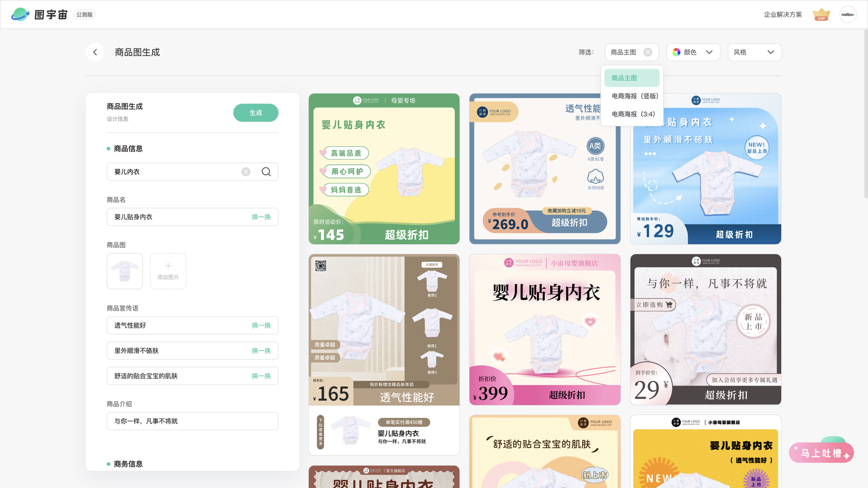This screenshot has height=488, width=868.
Task: Select the green 母婴专场 template priced 145
Action: point(384,169)
